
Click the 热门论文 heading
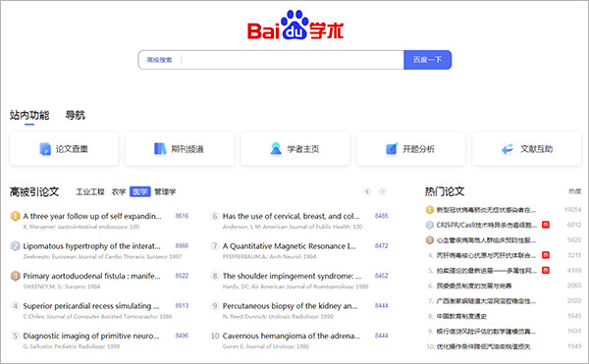point(445,191)
